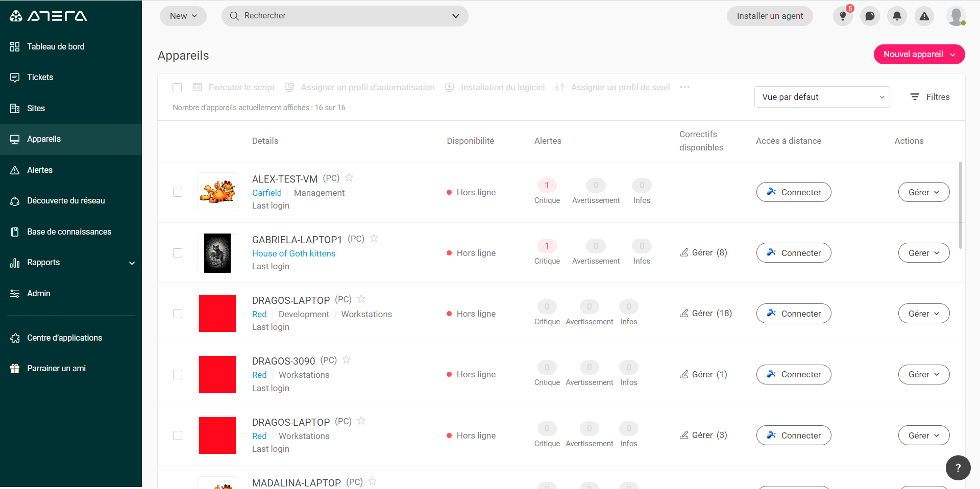This screenshot has width=980, height=489.
Task: Click the Assigner un profil d'automatisation icon
Action: tap(289, 87)
